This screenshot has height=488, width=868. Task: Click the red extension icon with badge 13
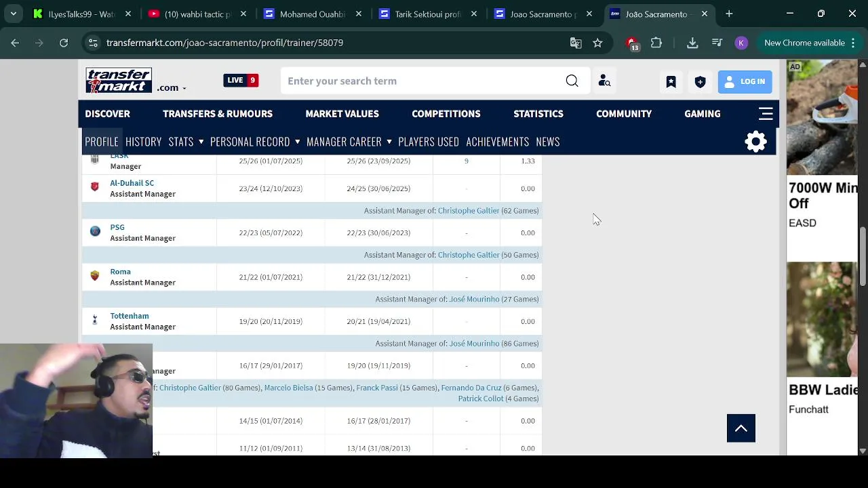click(633, 43)
